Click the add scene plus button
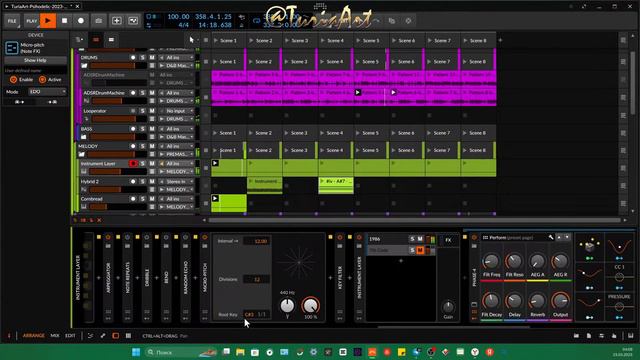 [500, 40]
